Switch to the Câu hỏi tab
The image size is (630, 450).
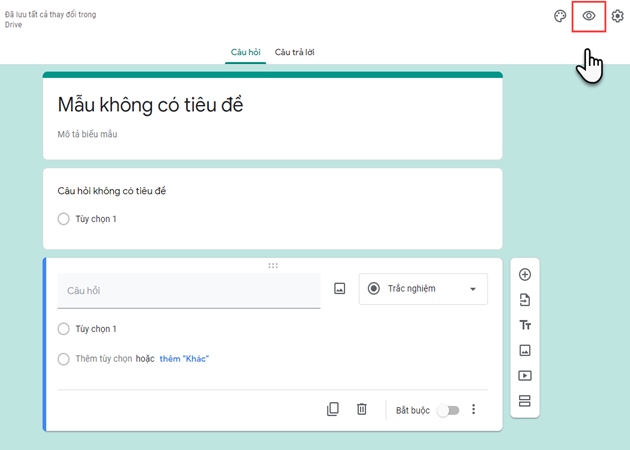(x=245, y=52)
